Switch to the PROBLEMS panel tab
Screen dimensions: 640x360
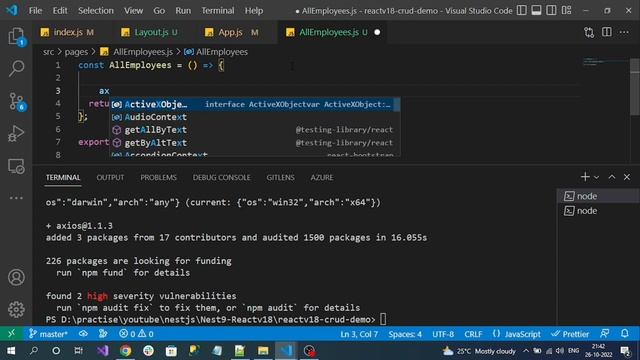pyautogui.click(x=158, y=178)
